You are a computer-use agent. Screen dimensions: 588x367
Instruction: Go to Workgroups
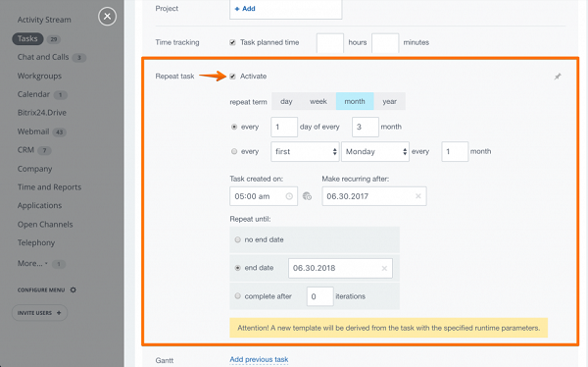pos(39,76)
